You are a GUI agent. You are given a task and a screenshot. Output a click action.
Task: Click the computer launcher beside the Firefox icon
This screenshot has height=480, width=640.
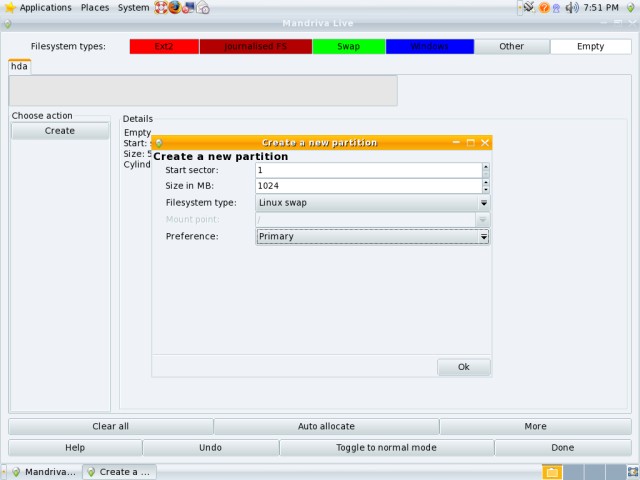tap(188, 7)
